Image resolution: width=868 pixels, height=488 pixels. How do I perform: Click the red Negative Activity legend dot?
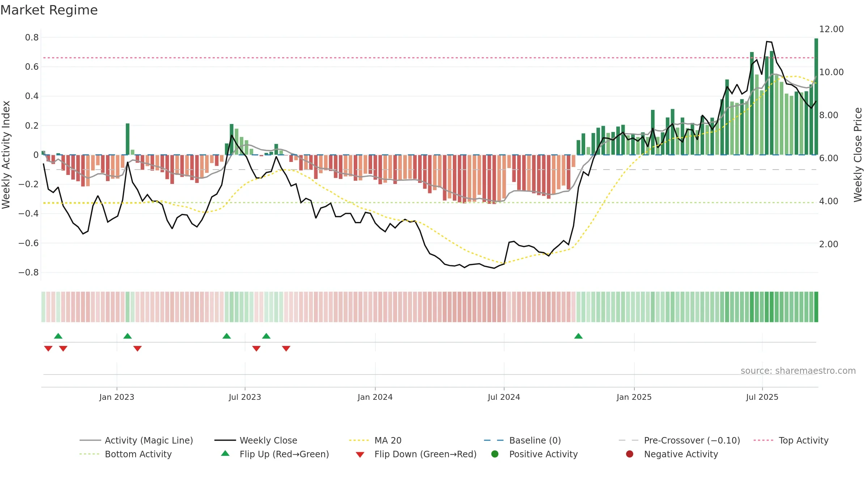630,454
